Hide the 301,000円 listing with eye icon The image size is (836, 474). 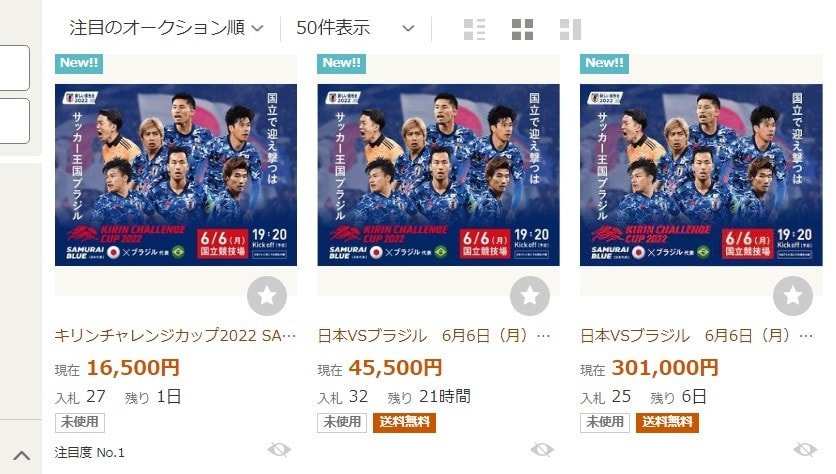(x=805, y=450)
